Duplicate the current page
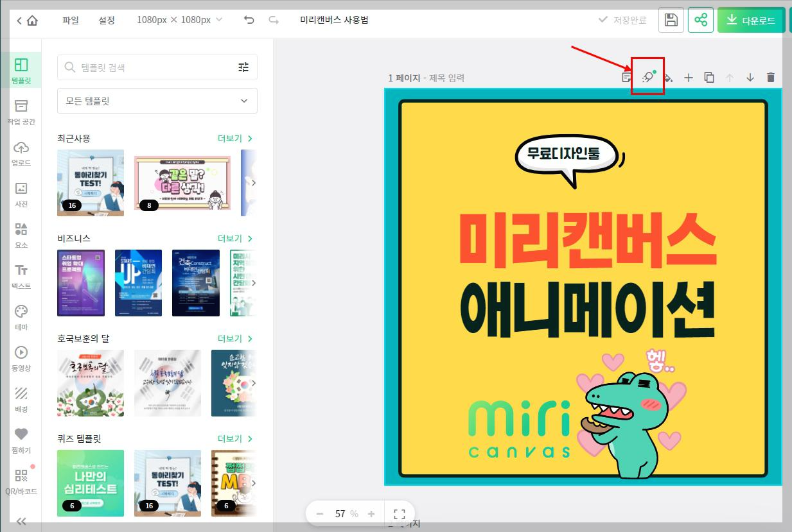The width and height of the screenshot is (792, 532). [709, 77]
